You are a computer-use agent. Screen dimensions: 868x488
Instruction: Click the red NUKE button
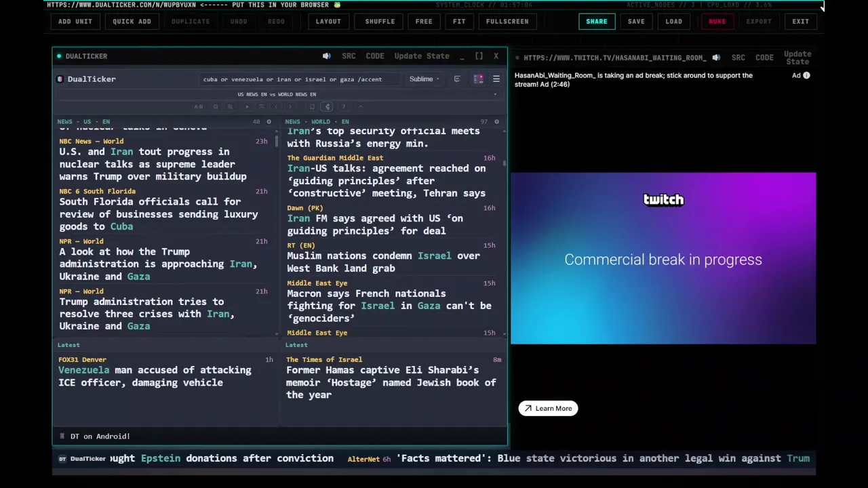[x=717, y=21]
